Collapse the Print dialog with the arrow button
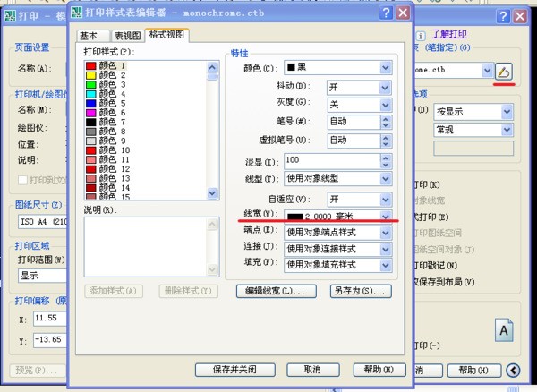This screenshot has width=537, height=392. coord(513,370)
